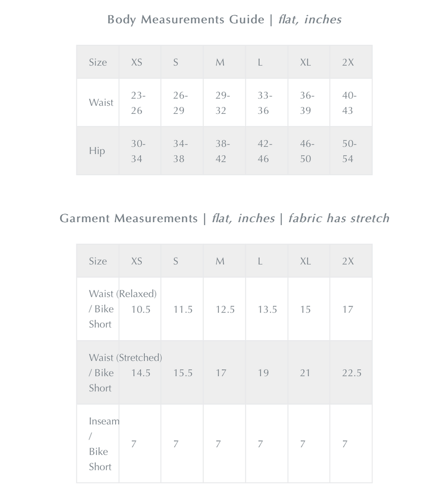The width and height of the screenshot is (448, 501).
Task: Select the 22.5 stretched waist 2X cell
Action: [x=352, y=373]
